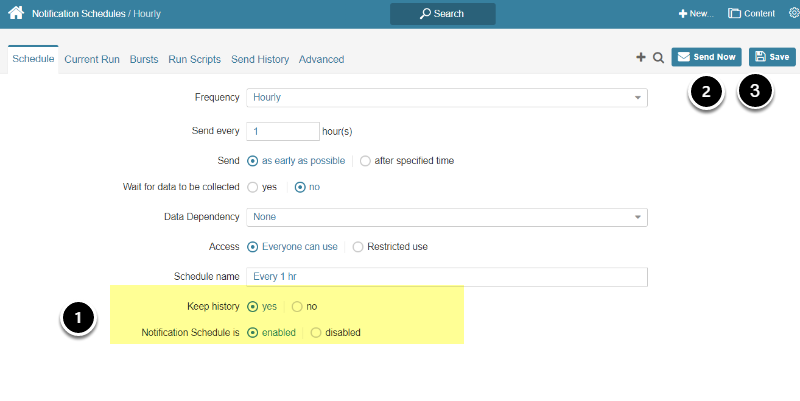Click the Home icon in header
Image resolution: width=800 pixels, height=401 pixels.
16,14
